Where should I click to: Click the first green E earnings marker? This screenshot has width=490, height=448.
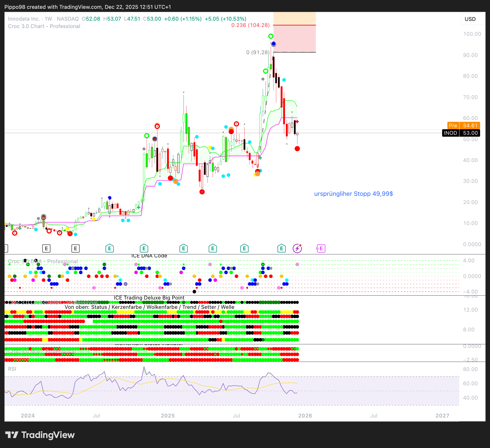click(x=110, y=248)
